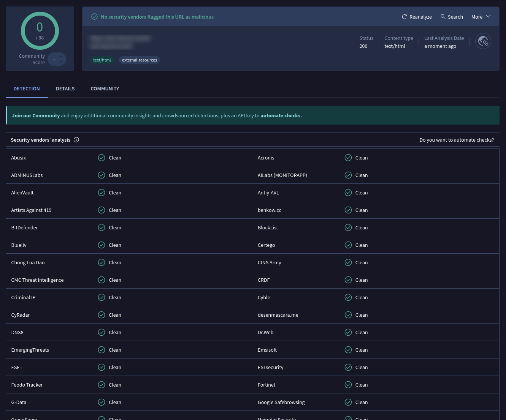Image resolution: width=506 pixels, height=420 pixels.
Task: Click the Clean check icon for BitDefender
Action: [102, 227]
